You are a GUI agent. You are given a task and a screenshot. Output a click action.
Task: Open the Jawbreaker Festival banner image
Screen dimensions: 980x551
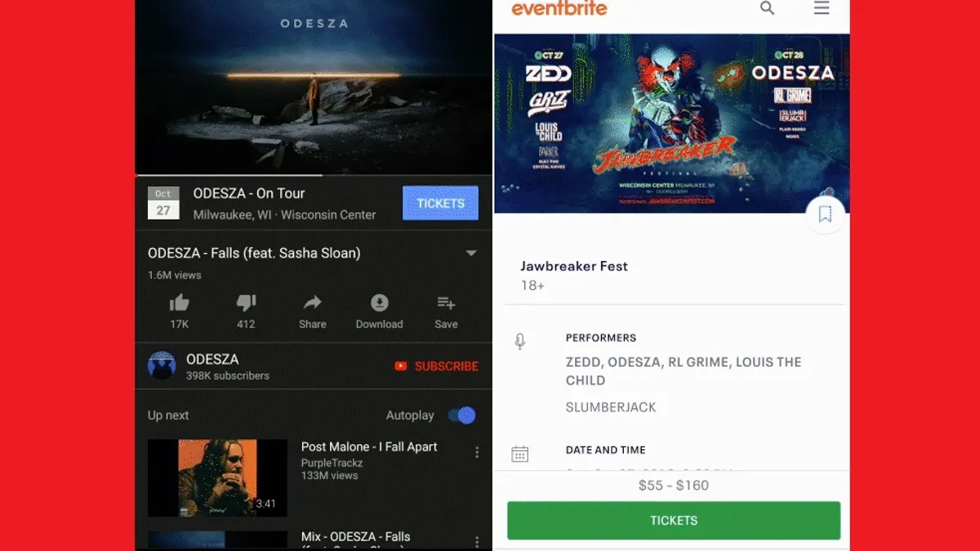point(671,123)
